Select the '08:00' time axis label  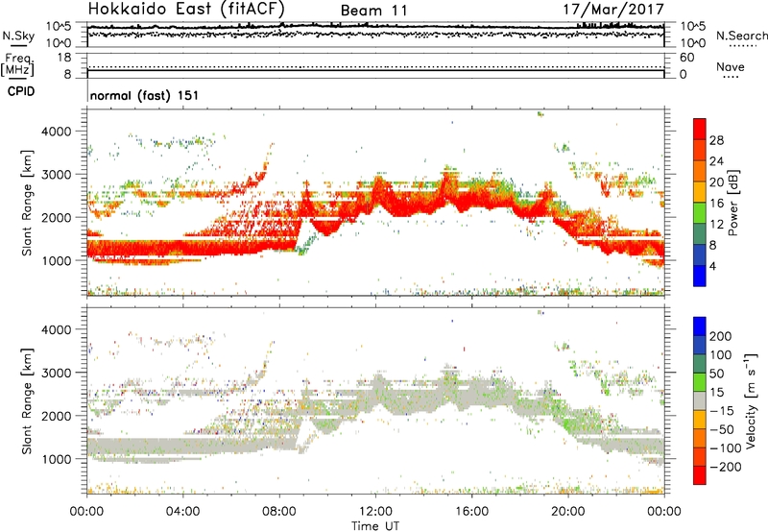[x=279, y=512]
